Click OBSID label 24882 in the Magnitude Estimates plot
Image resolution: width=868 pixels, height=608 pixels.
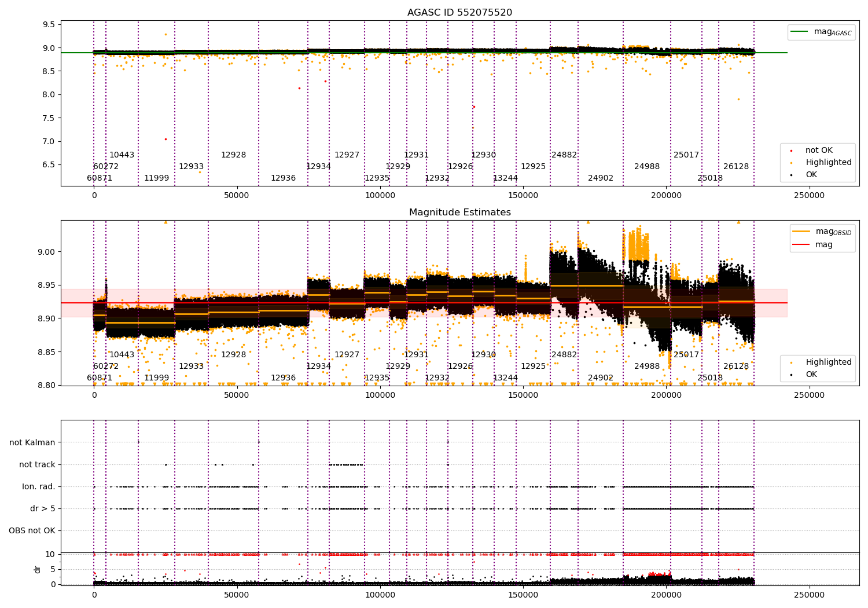564,355
